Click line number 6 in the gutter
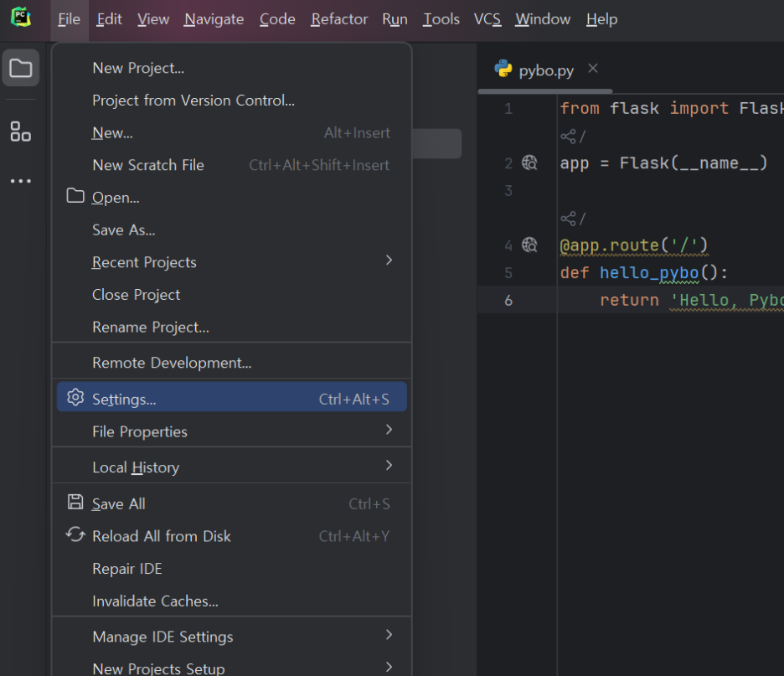Viewport: 784px width, 676px height. click(x=508, y=300)
